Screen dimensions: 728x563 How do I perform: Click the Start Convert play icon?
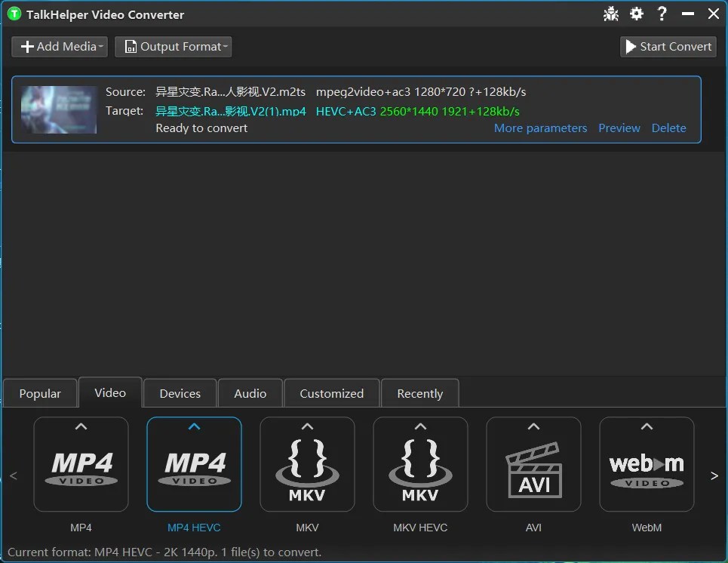coord(631,46)
